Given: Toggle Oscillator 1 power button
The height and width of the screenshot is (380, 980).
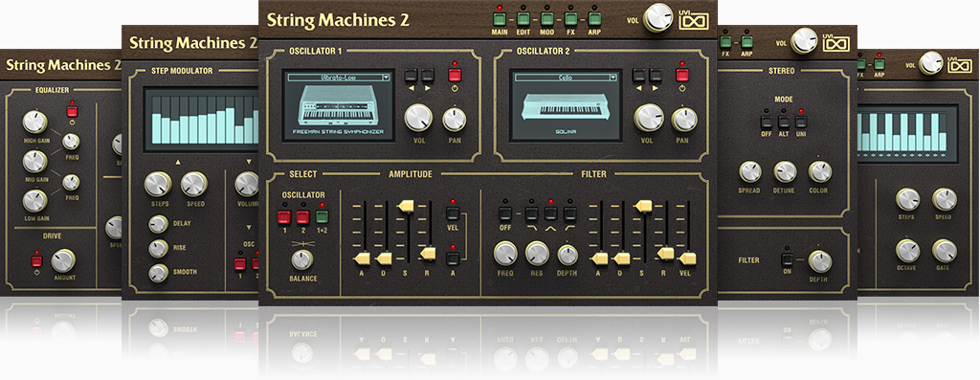Looking at the screenshot, I should 454,76.
